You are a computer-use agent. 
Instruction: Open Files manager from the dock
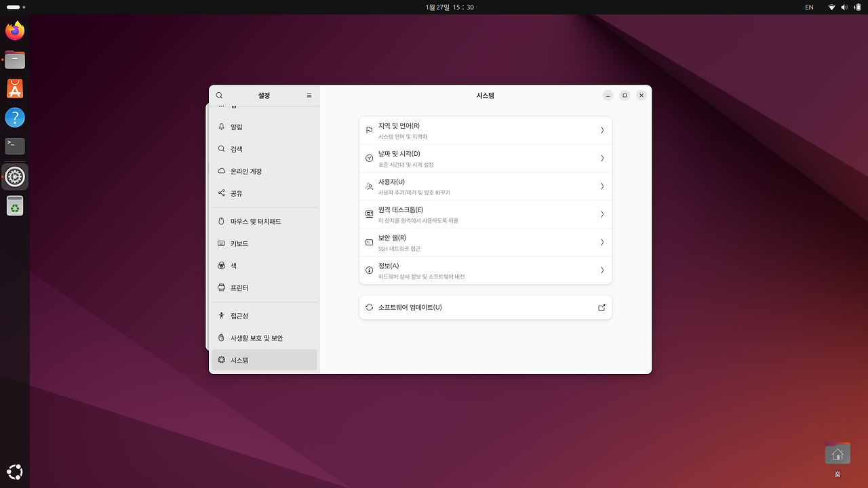15,60
